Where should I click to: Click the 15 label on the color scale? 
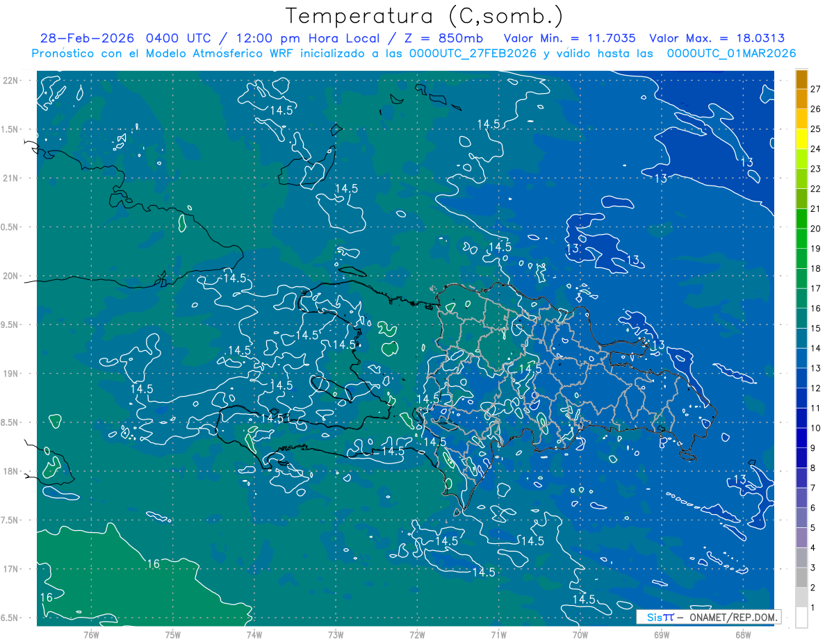pos(816,328)
